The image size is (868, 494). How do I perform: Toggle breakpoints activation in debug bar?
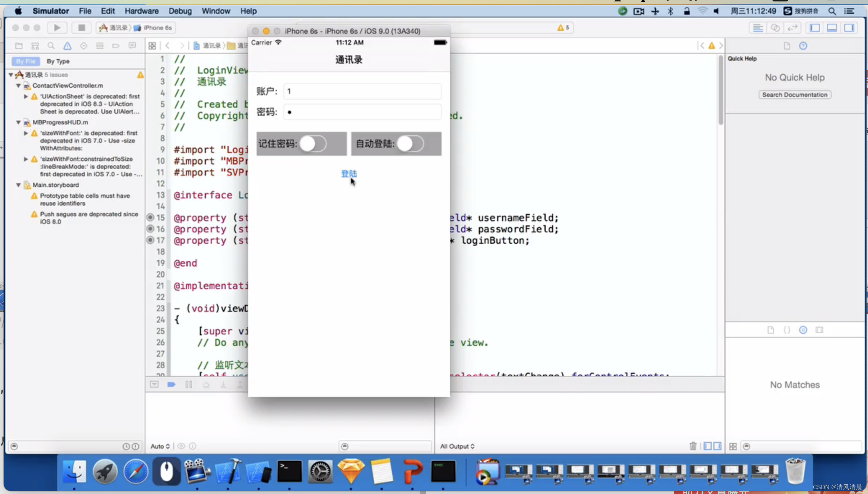pos(171,384)
